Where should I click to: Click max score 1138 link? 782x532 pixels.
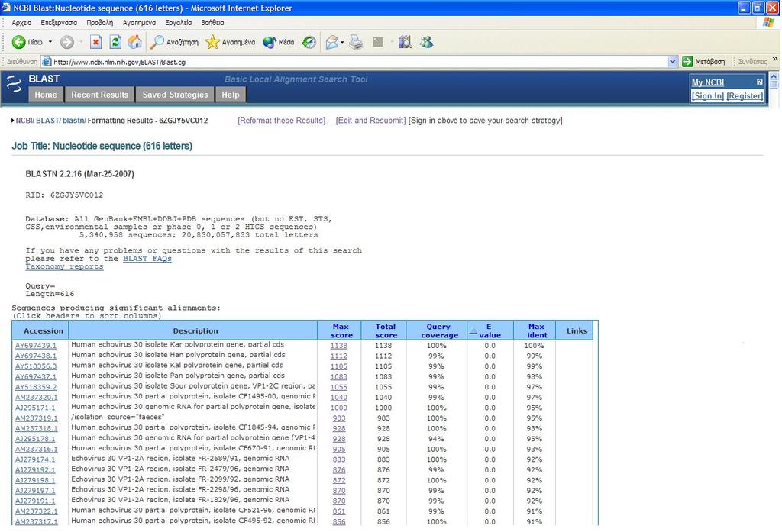[x=338, y=346]
